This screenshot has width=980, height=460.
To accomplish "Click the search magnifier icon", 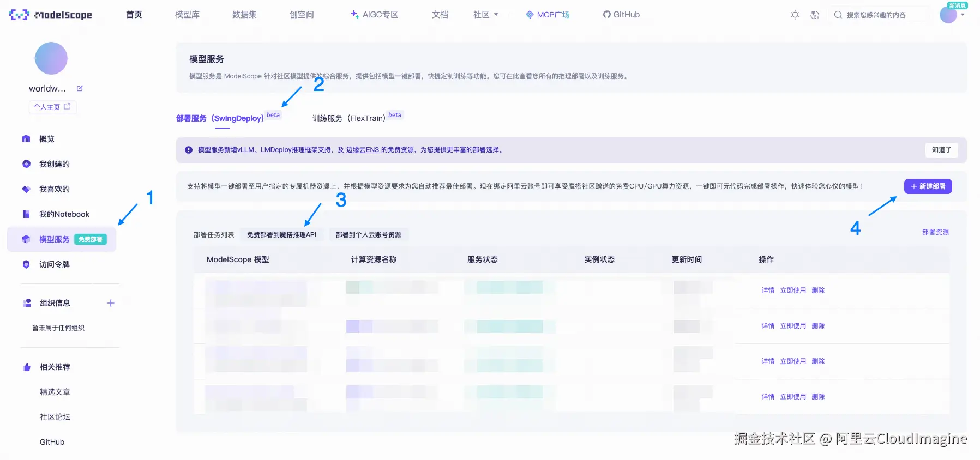I will 838,15.
